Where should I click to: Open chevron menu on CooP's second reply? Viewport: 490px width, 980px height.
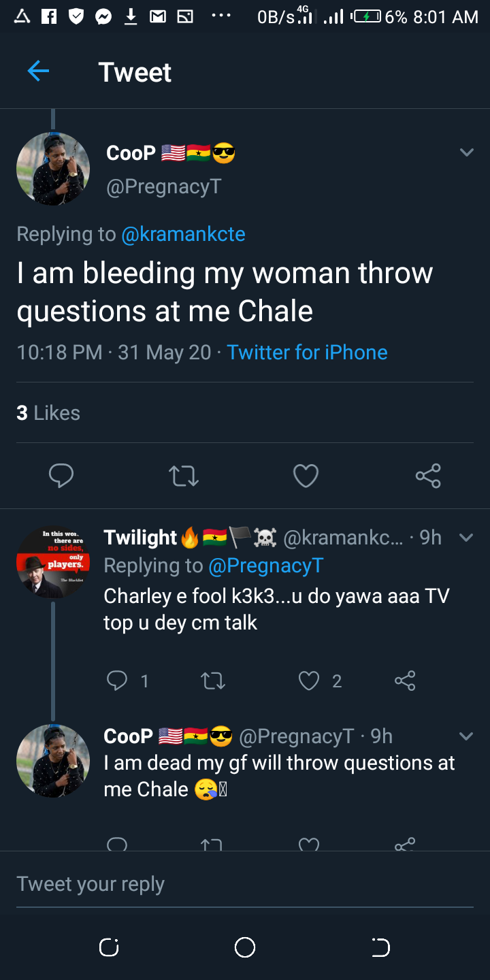[466, 736]
